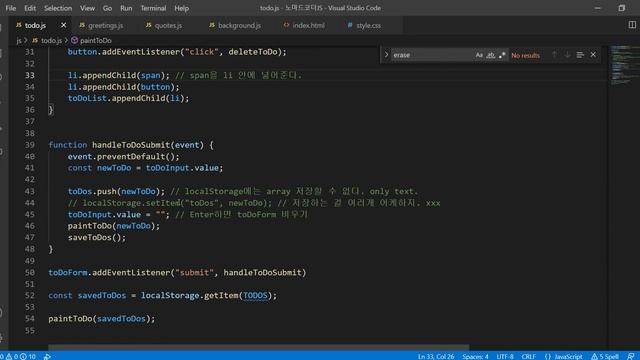Open the Edit menu
The height and width of the screenshot is (360, 640).
(x=30, y=8)
